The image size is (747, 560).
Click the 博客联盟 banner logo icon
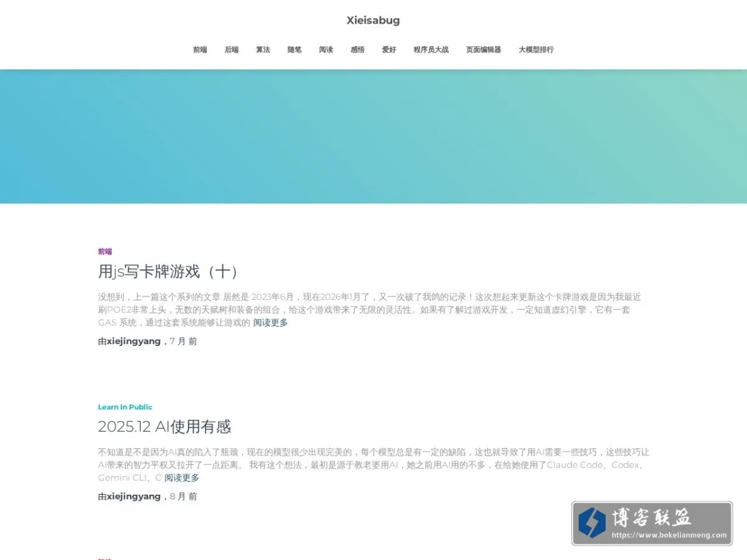click(591, 523)
